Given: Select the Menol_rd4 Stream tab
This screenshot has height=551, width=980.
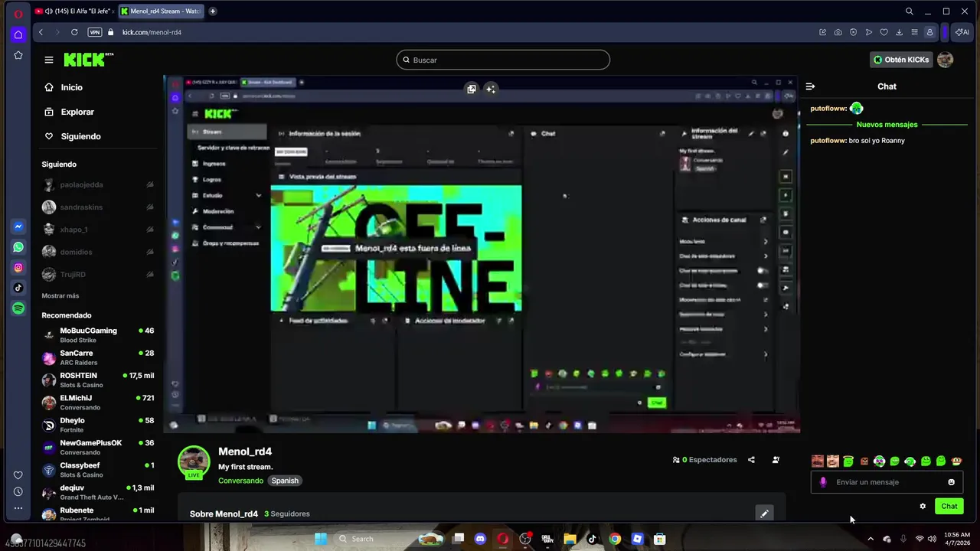Looking at the screenshot, I should (161, 11).
